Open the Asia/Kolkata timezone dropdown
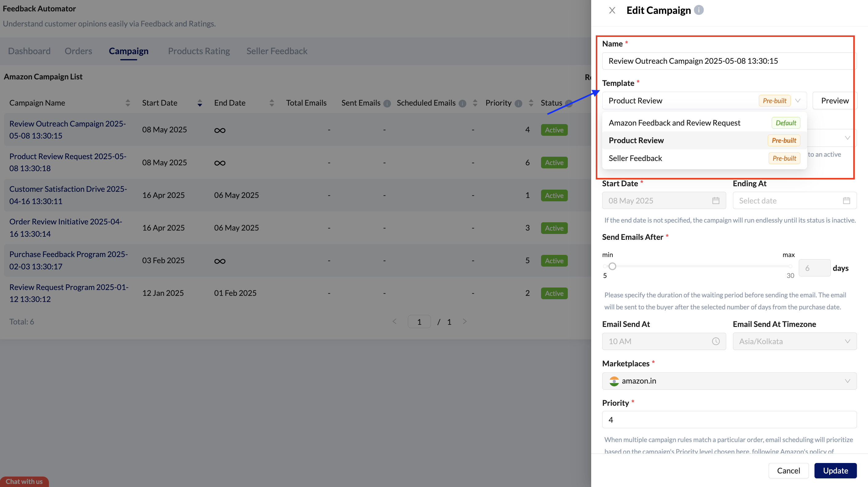The height and width of the screenshot is (487, 868). point(794,341)
